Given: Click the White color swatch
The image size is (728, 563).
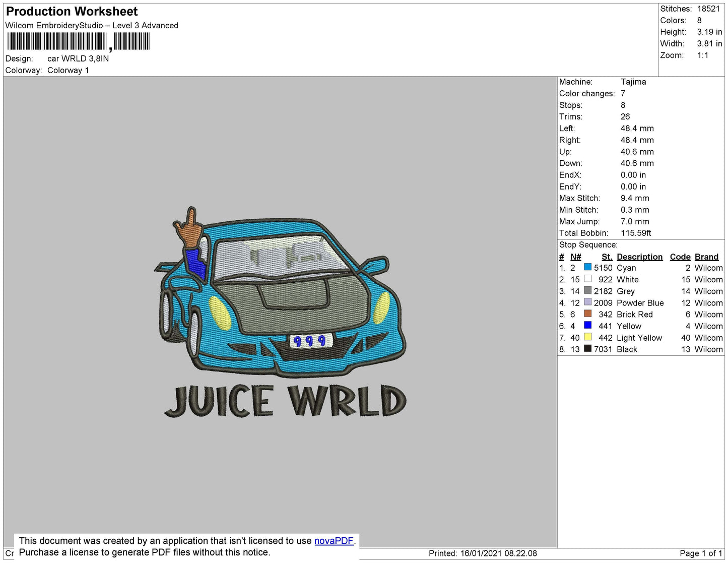Looking at the screenshot, I should click(x=587, y=279).
